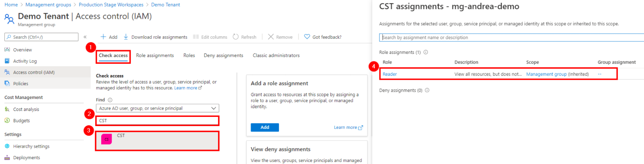The height and width of the screenshot is (164, 644).
Task: Open Management groups breadcrumb
Action: point(48,5)
